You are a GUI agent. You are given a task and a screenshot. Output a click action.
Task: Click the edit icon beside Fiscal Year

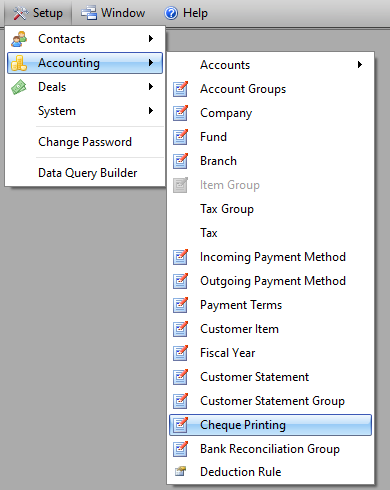point(180,353)
